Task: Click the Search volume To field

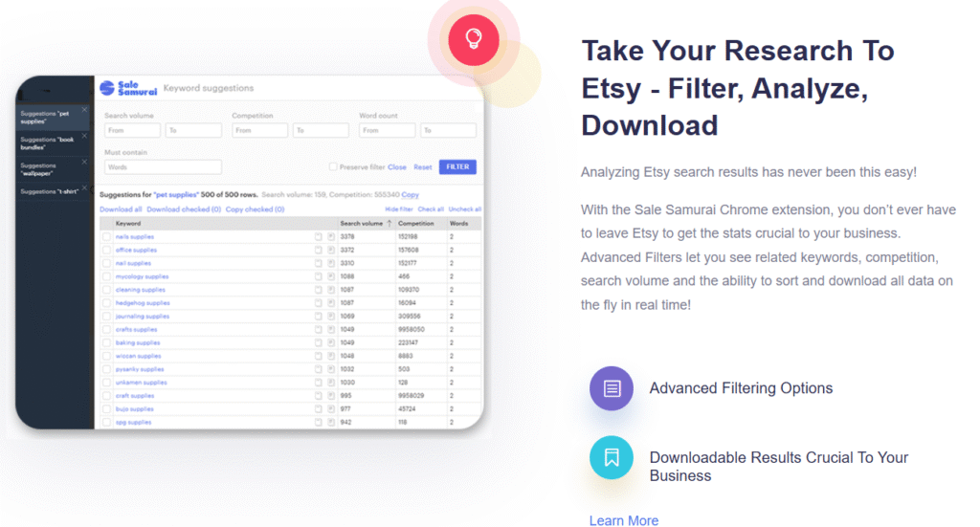Action: click(193, 130)
